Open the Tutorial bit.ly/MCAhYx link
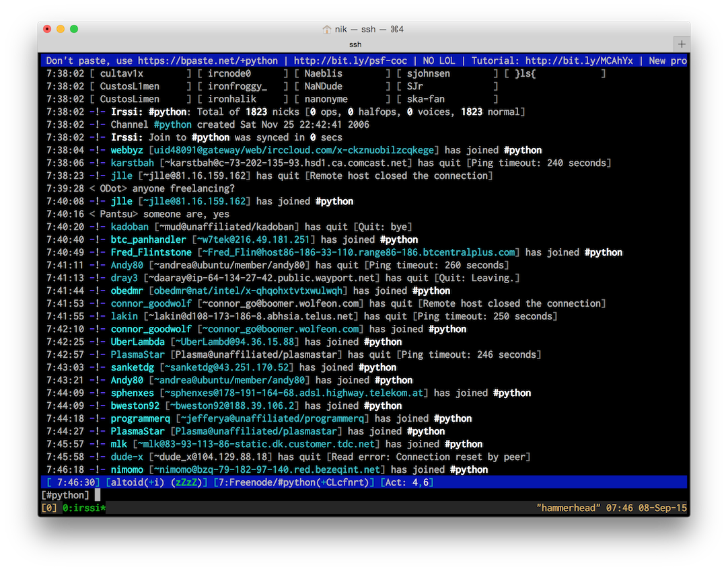 pos(579,61)
